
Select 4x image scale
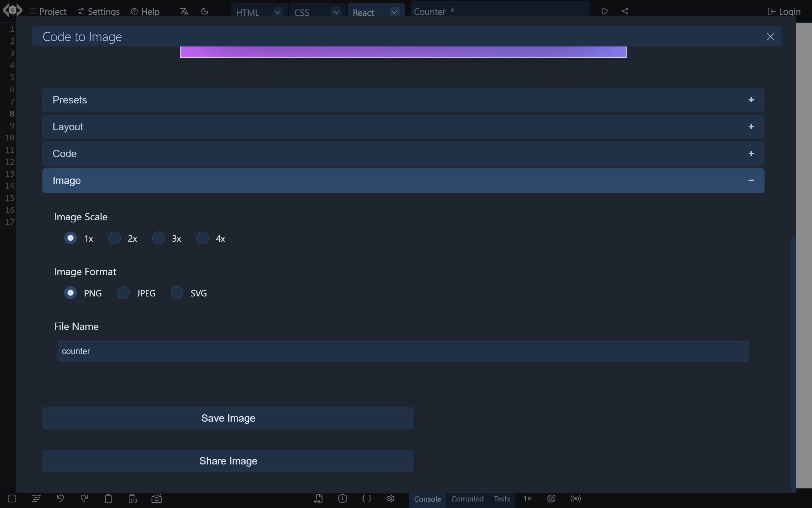point(202,238)
